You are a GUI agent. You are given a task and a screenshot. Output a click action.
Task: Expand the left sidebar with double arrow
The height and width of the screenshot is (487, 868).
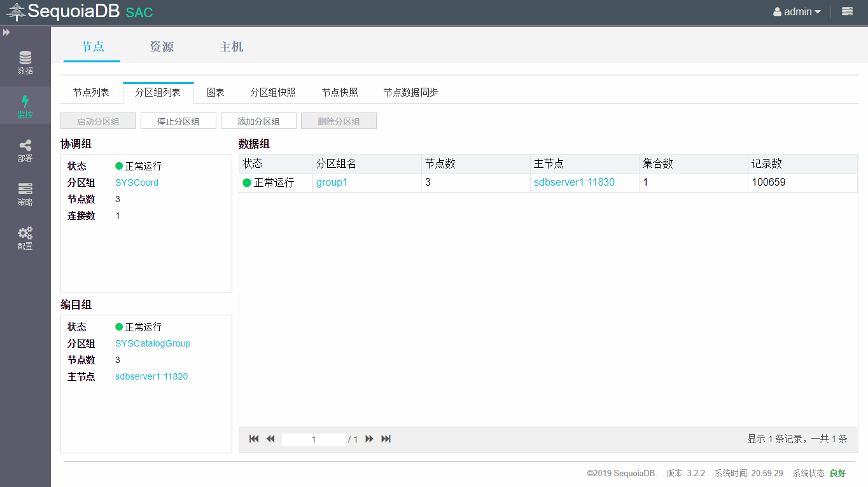click(6, 32)
